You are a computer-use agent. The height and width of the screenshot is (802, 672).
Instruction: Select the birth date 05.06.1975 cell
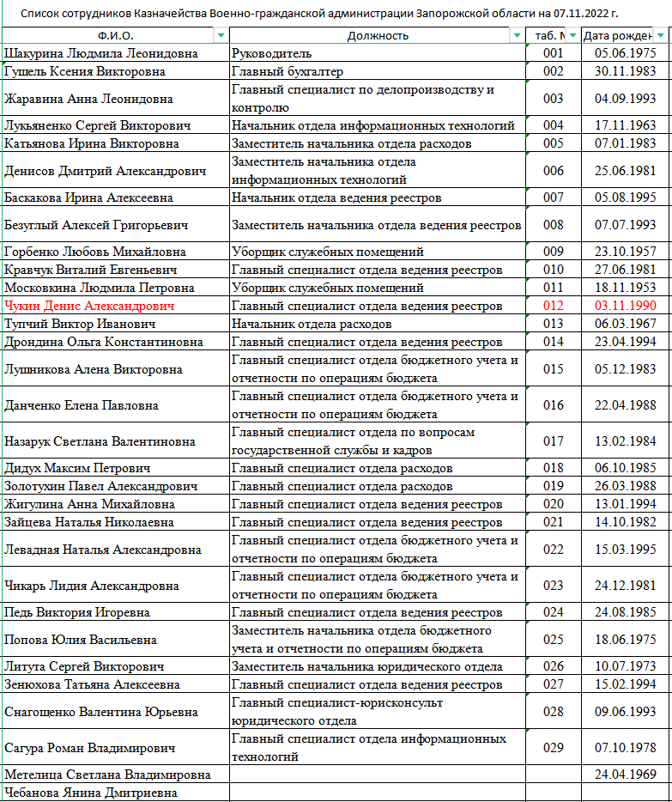625,53
